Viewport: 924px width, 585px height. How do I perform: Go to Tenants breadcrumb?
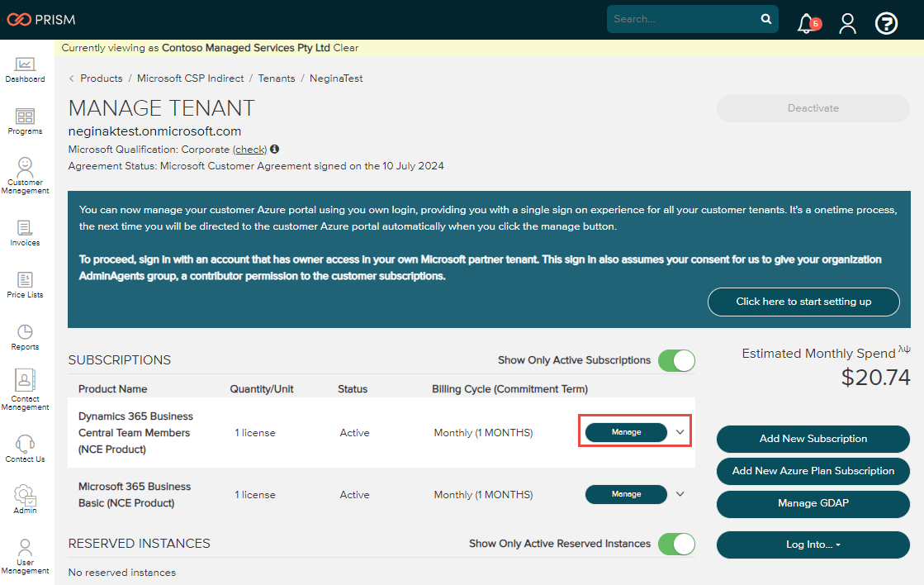(277, 78)
